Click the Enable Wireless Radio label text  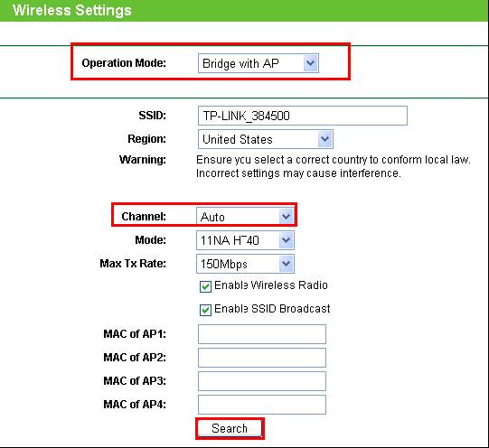(271, 285)
